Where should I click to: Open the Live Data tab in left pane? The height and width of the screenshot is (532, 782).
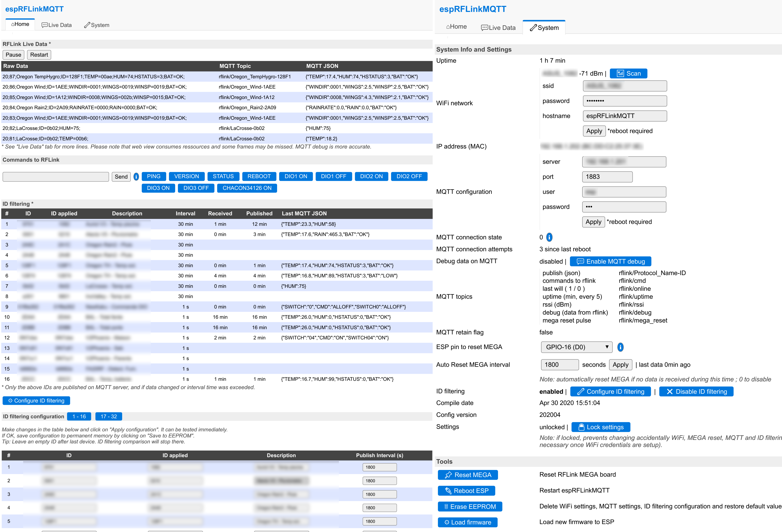(x=57, y=25)
